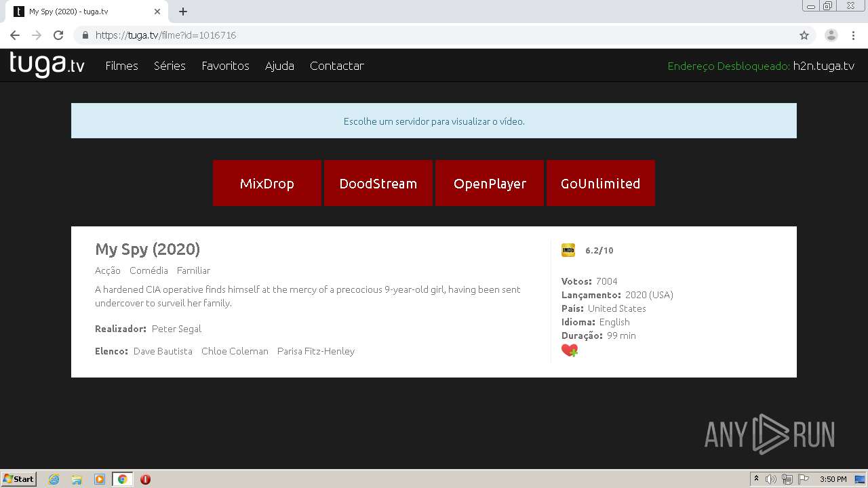
Task: Choose the GoUnlimited server
Action: pyautogui.click(x=601, y=183)
